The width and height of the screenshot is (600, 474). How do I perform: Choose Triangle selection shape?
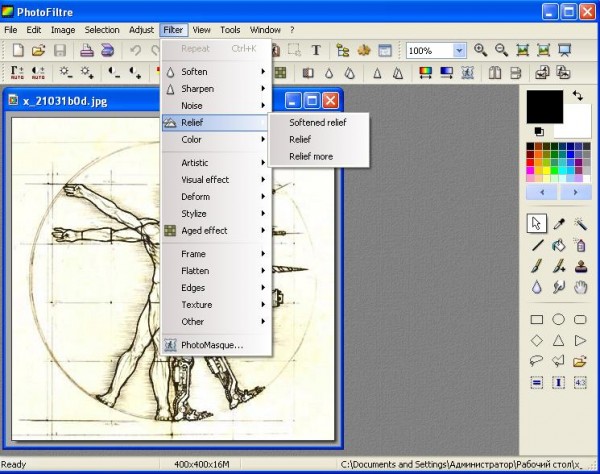pyautogui.click(x=559, y=340)
